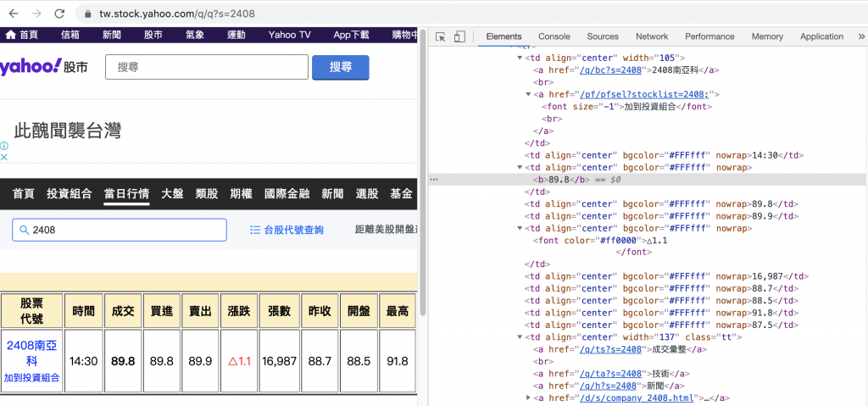Open 新聞 in Yahoo top bar
Viewport: 868px width, 406px height.
(x=112, y=35)
